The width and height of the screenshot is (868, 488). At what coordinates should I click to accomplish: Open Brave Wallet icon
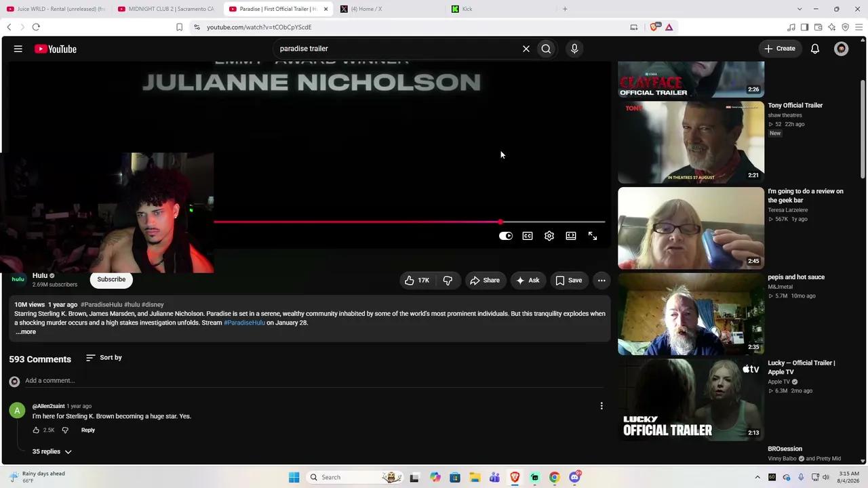tap(818, 27)
